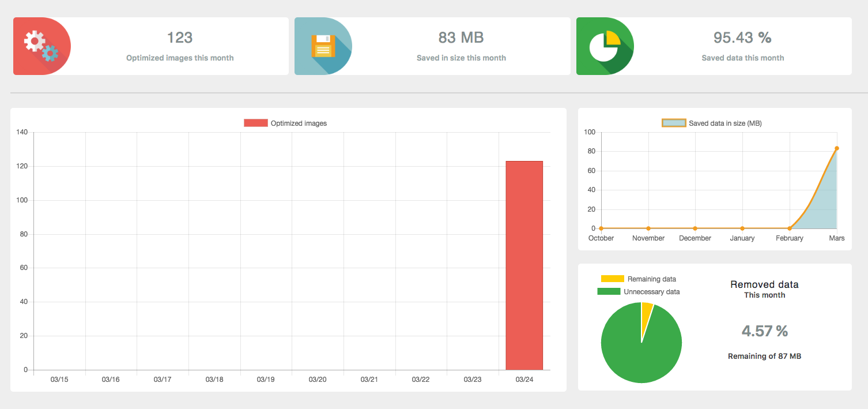Click the 123 optimized images count
Image resolution: width=868 pixels, height=409 pixels.
(x=180, y=37)
